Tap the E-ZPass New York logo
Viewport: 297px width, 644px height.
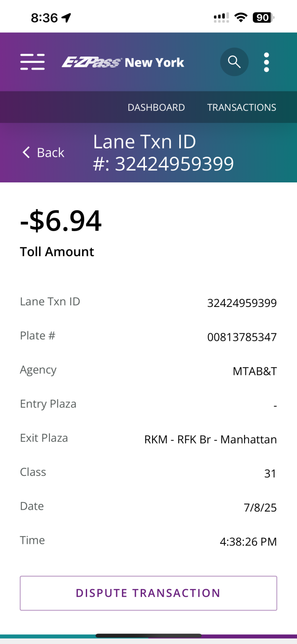123,62
